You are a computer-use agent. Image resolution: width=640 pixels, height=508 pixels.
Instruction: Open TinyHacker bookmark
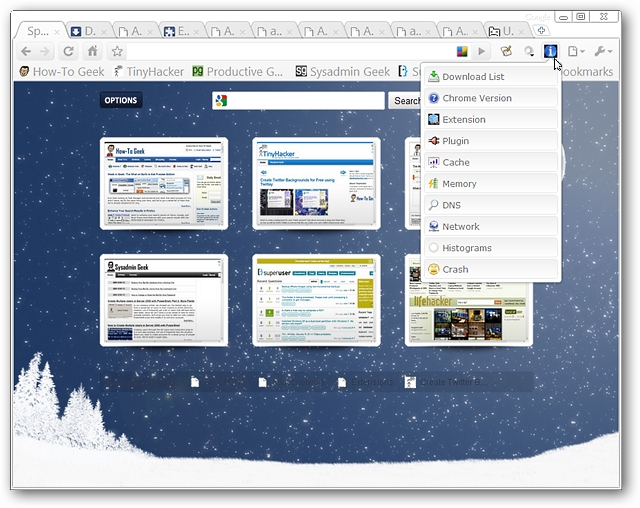pyautogui.click(x=149, y=72)
